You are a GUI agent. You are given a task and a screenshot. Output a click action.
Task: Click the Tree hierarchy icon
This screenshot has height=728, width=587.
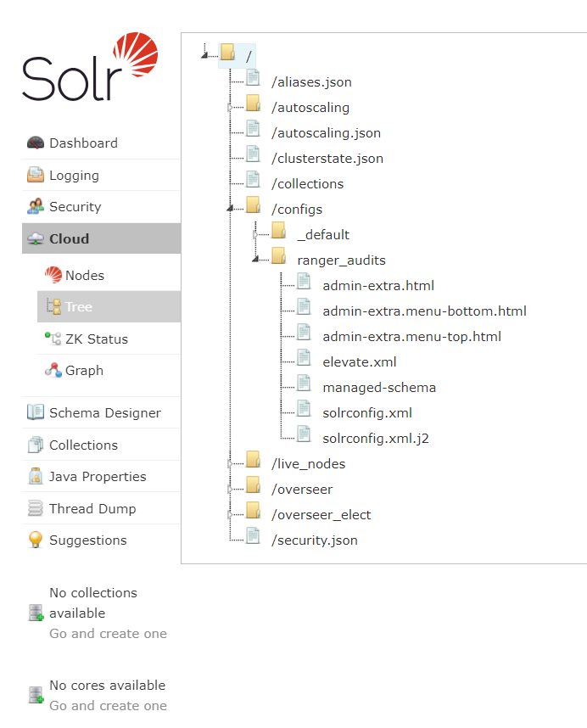[x=53, y=306]
